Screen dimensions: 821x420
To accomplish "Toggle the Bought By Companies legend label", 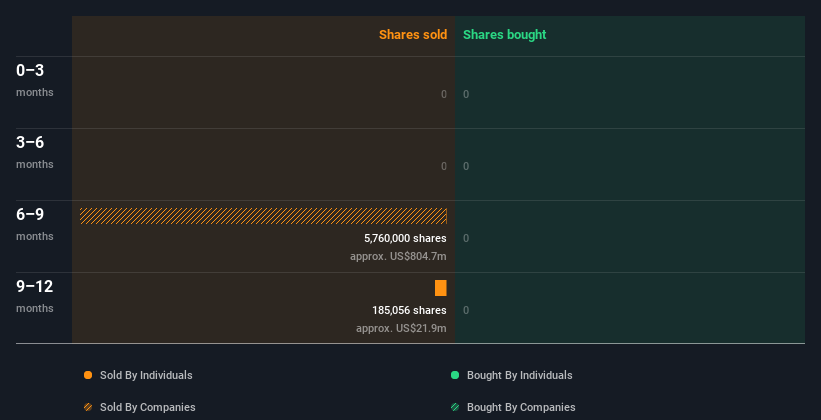I will [521, 407].
